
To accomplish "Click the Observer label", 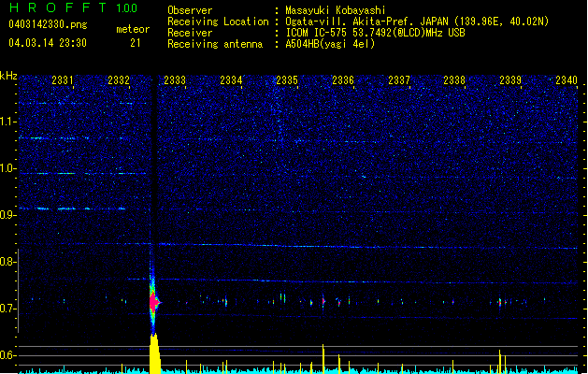I will coord(190,10).
